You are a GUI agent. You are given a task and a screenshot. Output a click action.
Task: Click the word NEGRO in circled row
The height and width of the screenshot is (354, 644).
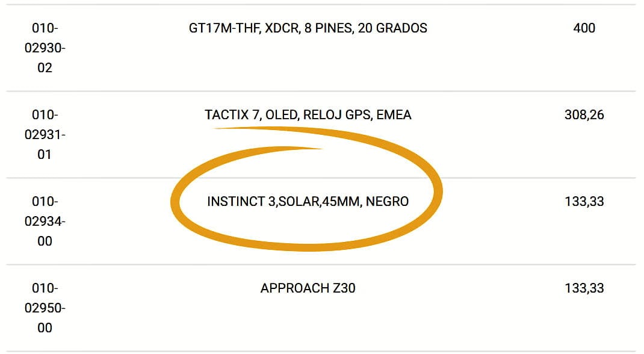click(387, 202)
